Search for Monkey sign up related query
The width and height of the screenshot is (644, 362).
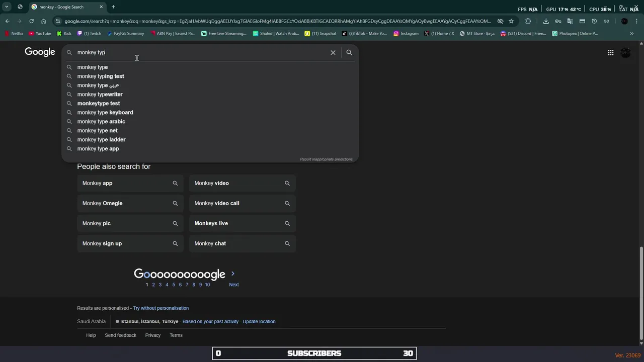click(x=130, y=243)
